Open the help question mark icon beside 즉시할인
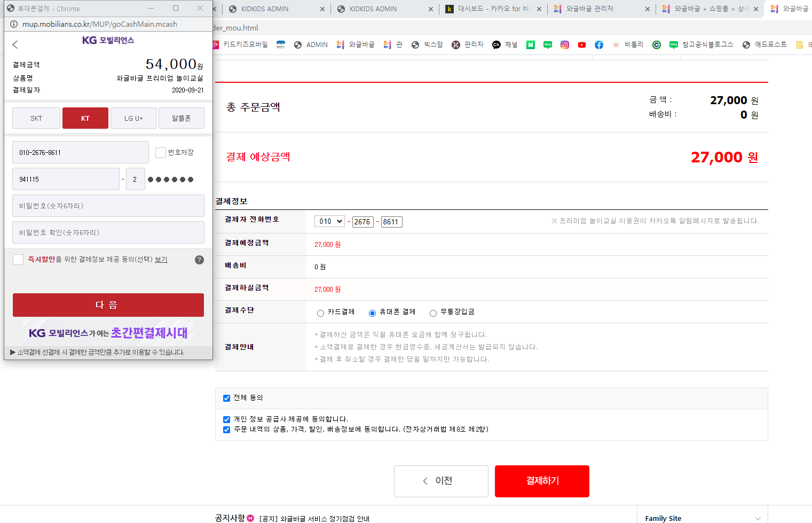The width and height of the screenshot is (812, 523). point(199,260)
